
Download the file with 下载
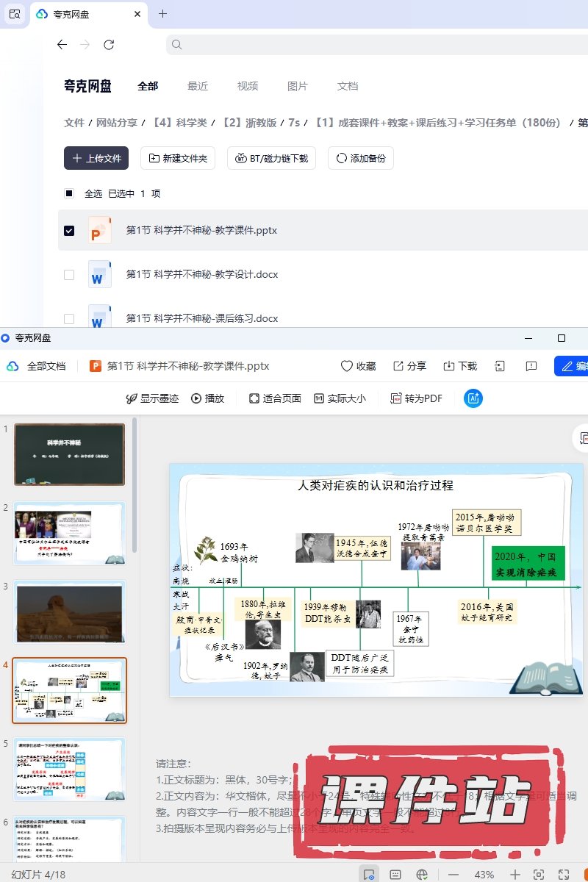(x=460, y=366)
